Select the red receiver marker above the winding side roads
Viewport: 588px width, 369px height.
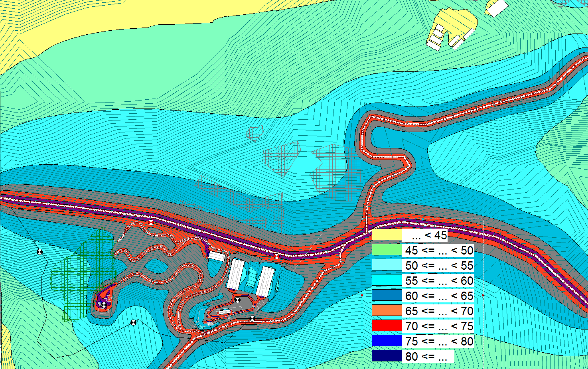tap(151, 223)
